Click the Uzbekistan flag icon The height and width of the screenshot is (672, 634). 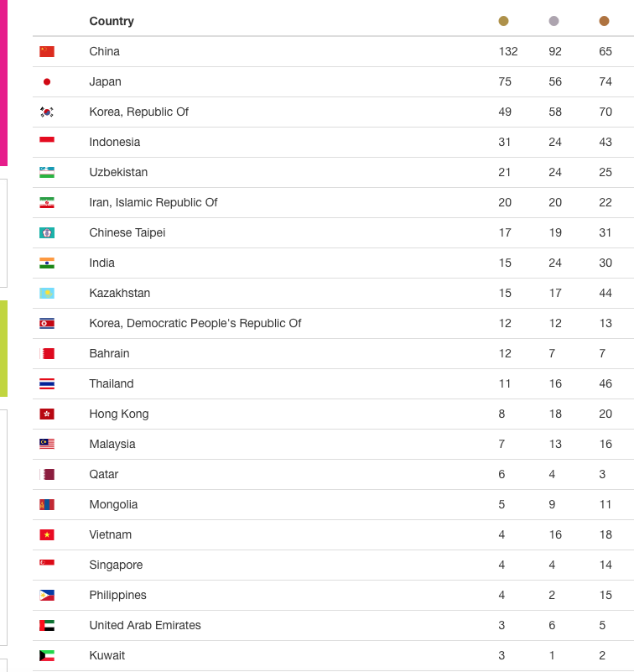tap(47, 172)
